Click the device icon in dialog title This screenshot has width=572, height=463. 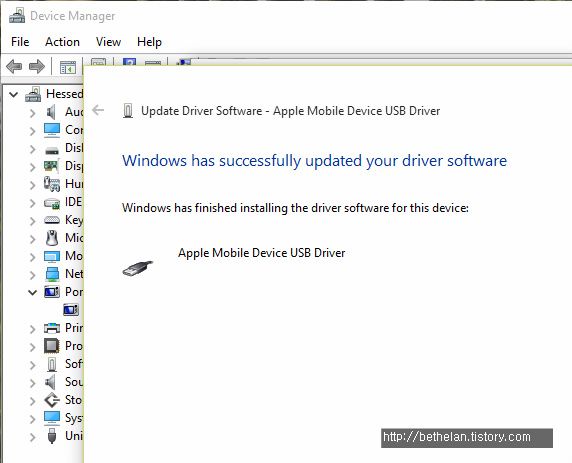pyautogui.click(x=128, y=111)
